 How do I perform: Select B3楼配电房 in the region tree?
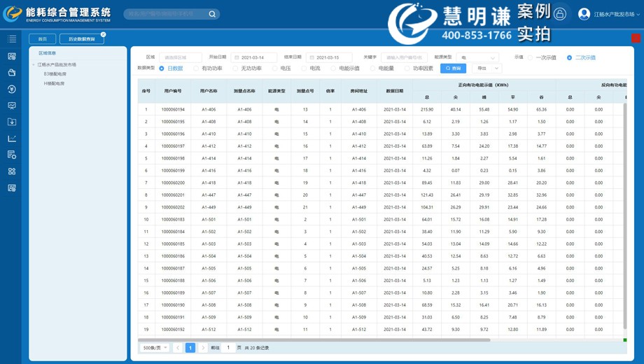55,74
